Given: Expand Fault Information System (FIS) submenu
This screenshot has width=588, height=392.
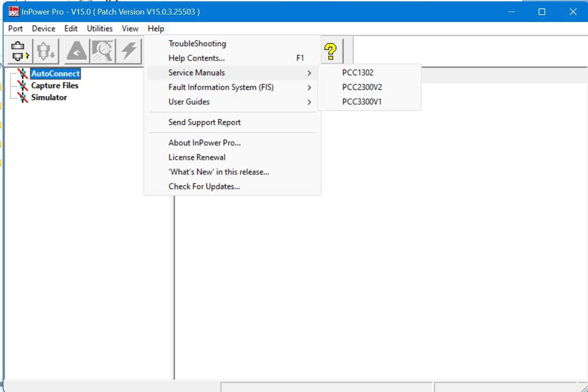Looking at the screenshot, I should click(x=232, y=87).
